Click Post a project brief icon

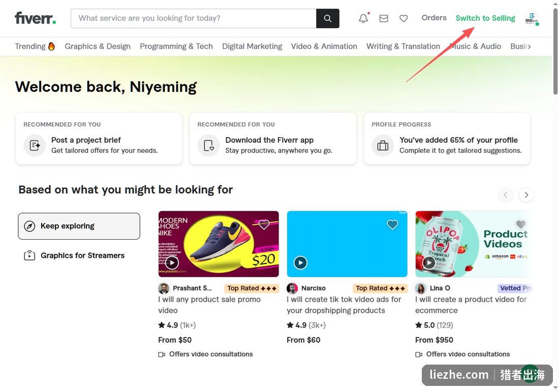pyautogui.click(x=35, y=145)
